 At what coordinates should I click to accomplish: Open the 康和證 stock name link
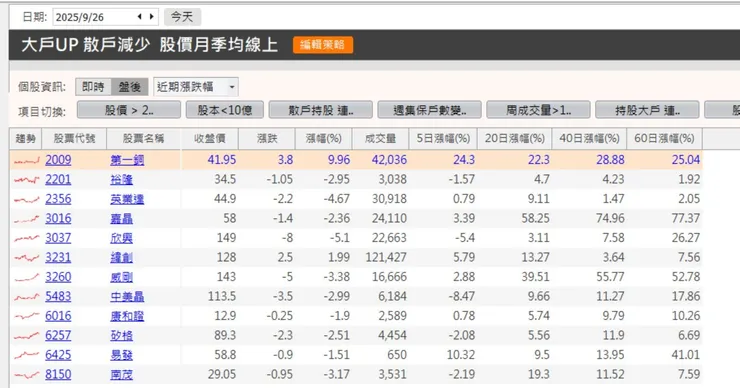point(127,316)
